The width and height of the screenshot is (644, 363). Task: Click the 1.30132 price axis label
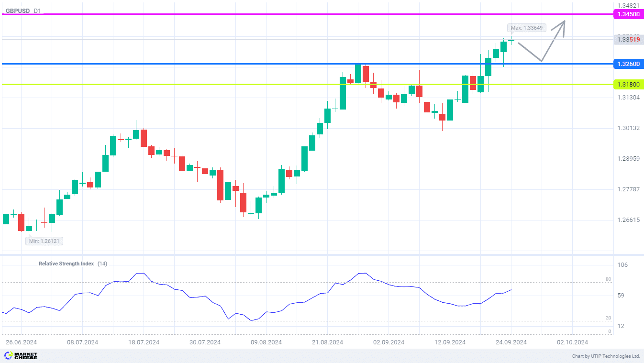(628, 128)
